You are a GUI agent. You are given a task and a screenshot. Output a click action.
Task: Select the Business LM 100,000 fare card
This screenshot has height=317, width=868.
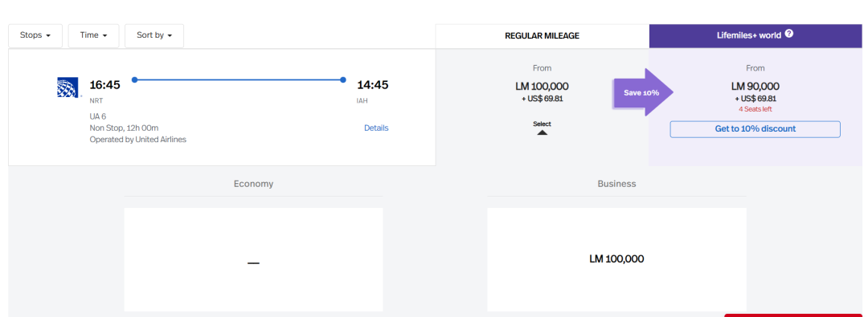pyautogui.click(x=616, y=259)
